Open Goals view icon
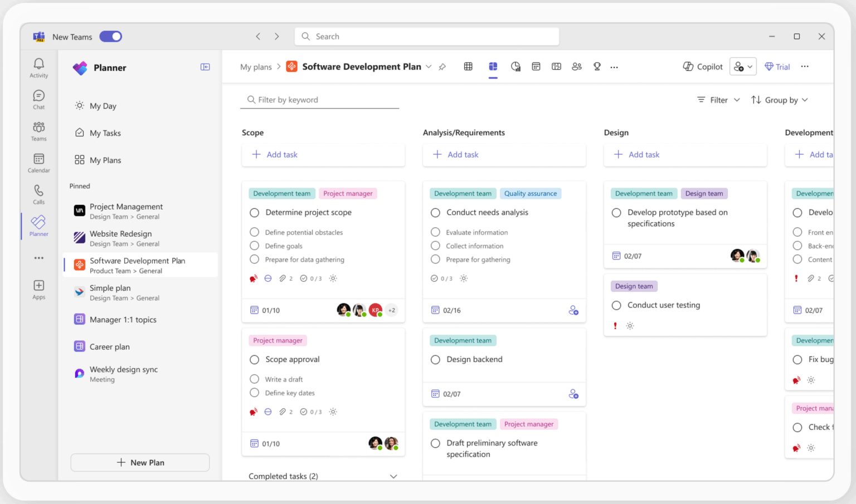The image size is (856, 504). tap(597, 66)
